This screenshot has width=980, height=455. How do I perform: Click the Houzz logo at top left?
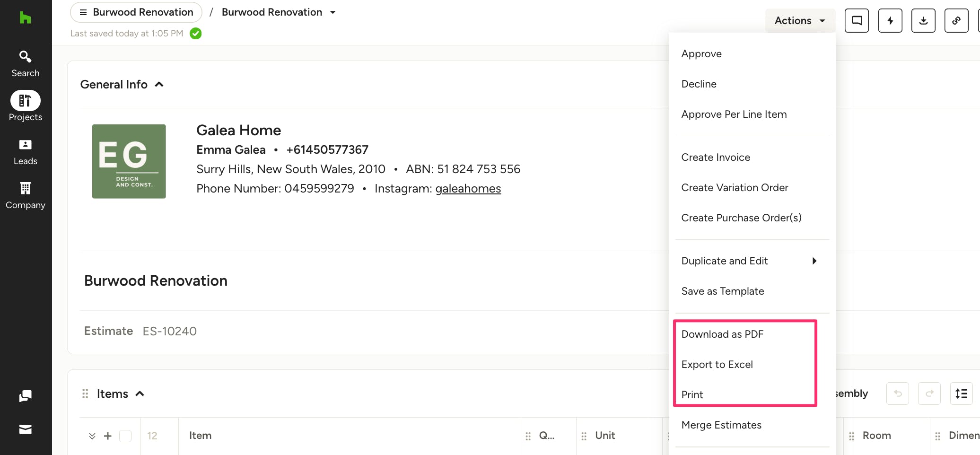tap(26, 18)
